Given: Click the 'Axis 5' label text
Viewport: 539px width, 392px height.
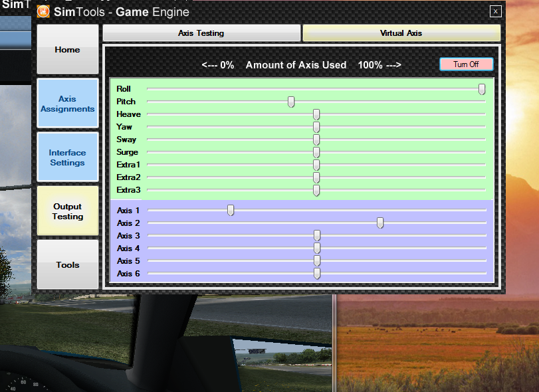Looking at the screenshot, I should [128, 260].
